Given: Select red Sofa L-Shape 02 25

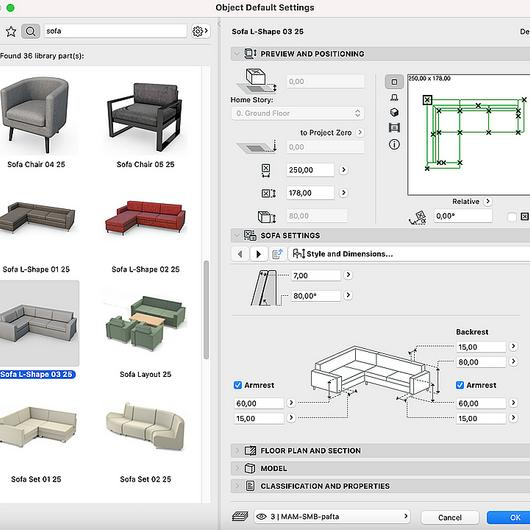Looking at the screenshot, I should (145, 217).
